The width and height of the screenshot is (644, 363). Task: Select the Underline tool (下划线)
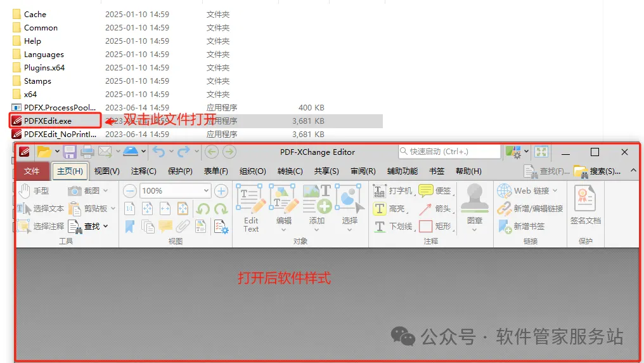(393, 227)
